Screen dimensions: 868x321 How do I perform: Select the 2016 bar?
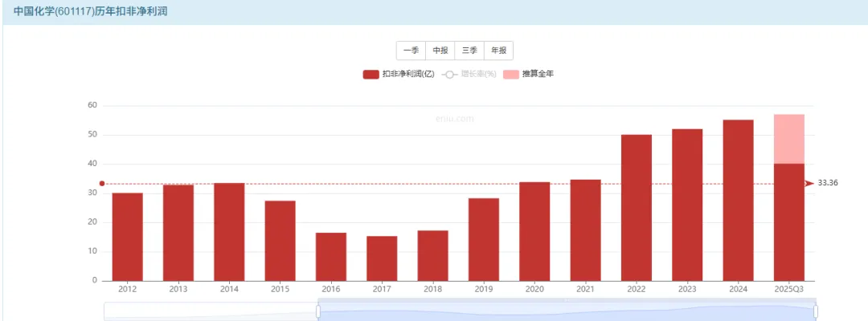point(331,257)
